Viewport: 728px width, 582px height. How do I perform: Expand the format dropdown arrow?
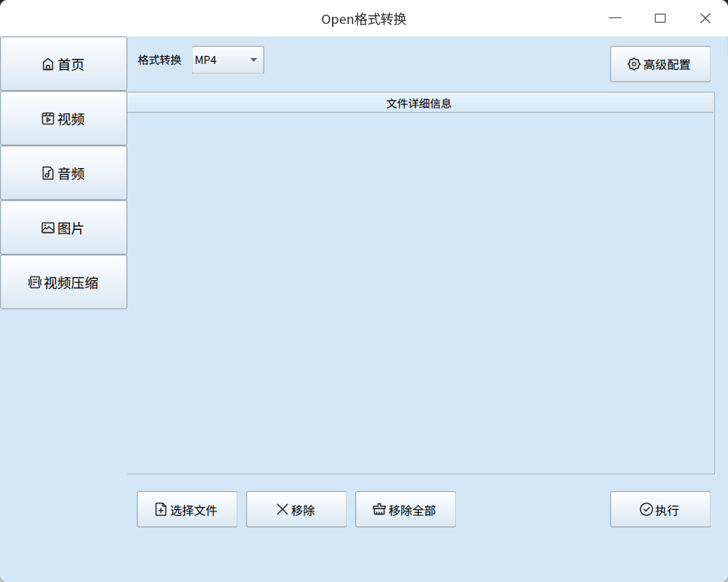pyautogui.click(x=253, y=60)
